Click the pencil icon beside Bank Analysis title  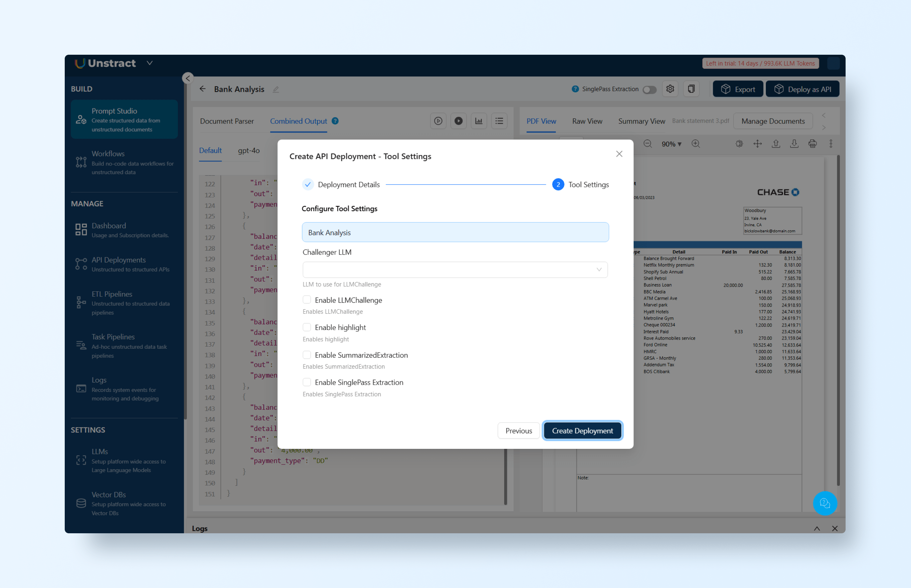276,89
